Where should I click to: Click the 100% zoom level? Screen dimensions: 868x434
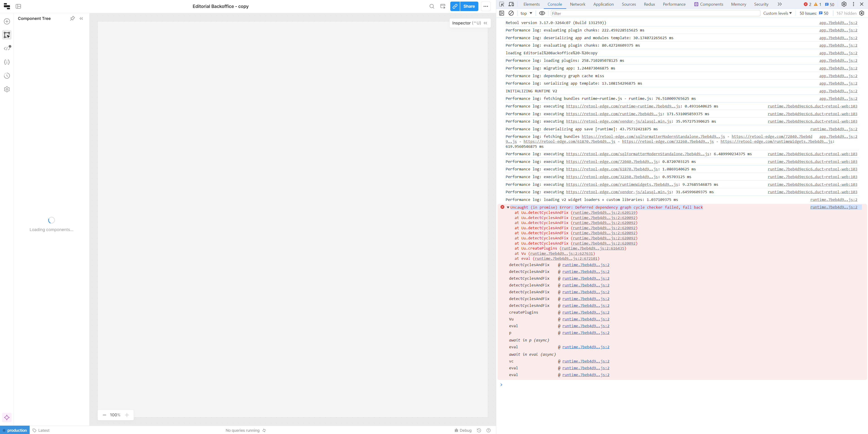pyautogui.click(x=115, y=415)
